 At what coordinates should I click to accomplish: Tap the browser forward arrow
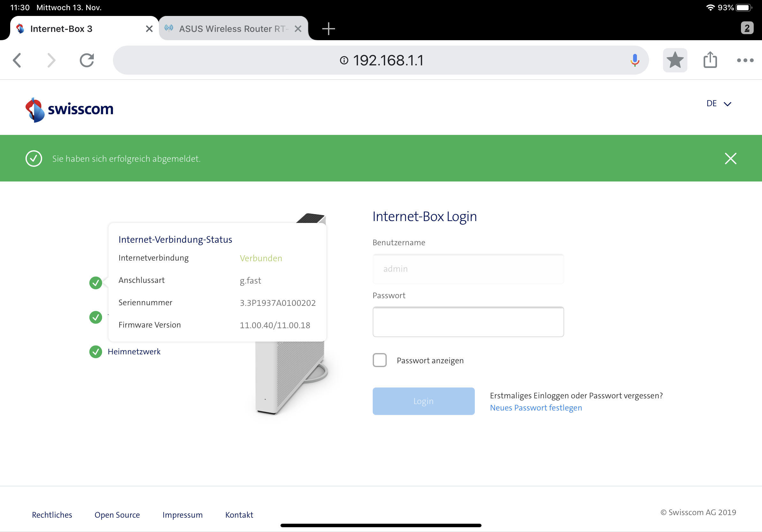pos(51,60)
